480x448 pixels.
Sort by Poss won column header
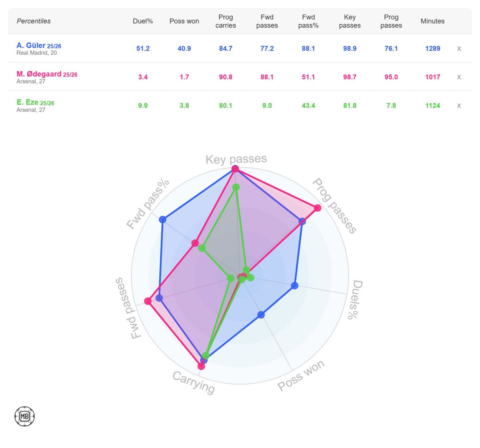click(x=184, y=21)
